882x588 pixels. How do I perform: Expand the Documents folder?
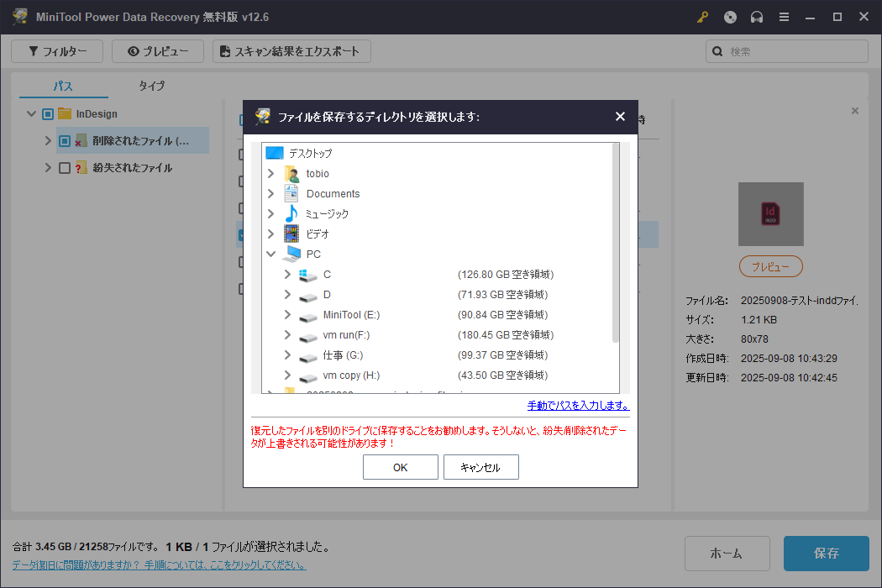[270, 193]
